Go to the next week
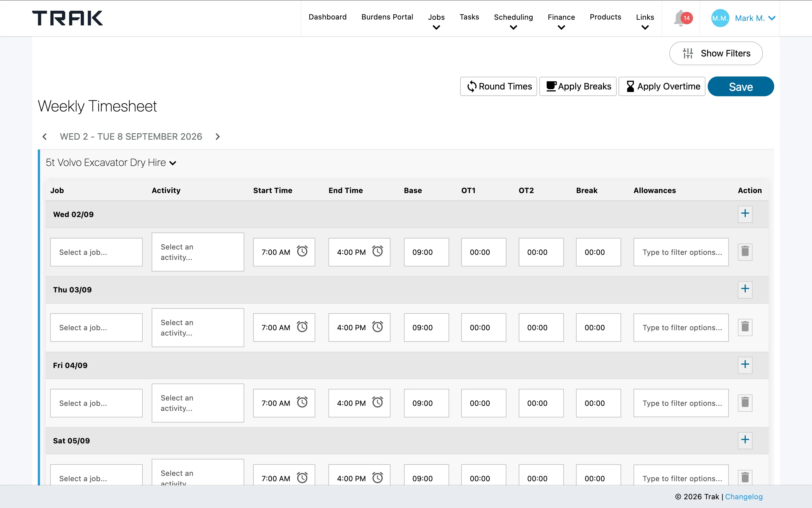This screenshot has height=508, width=812. coord(217,136)
